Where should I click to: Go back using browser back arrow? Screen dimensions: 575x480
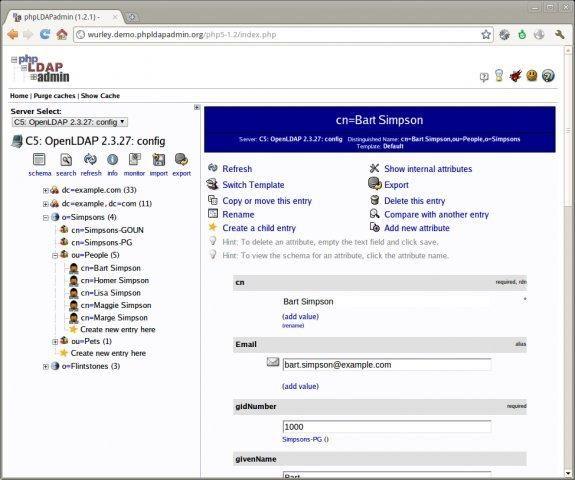(12, 34)
